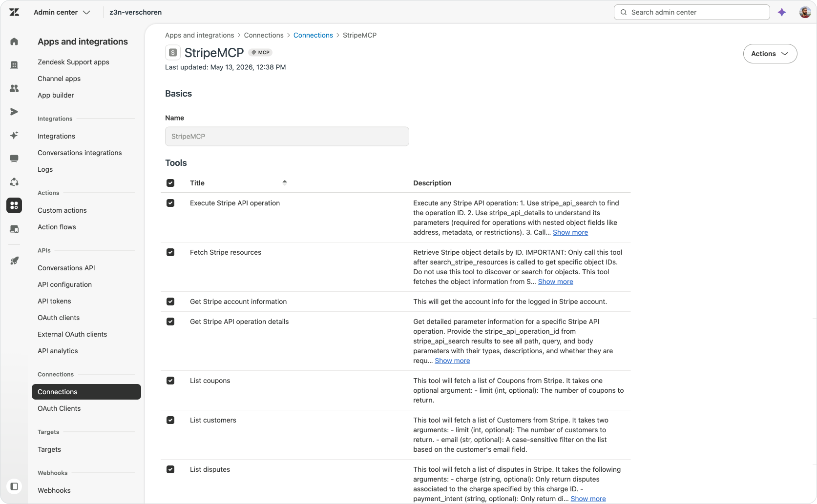Click the StripeMCP Name input field

coord(287,136)
